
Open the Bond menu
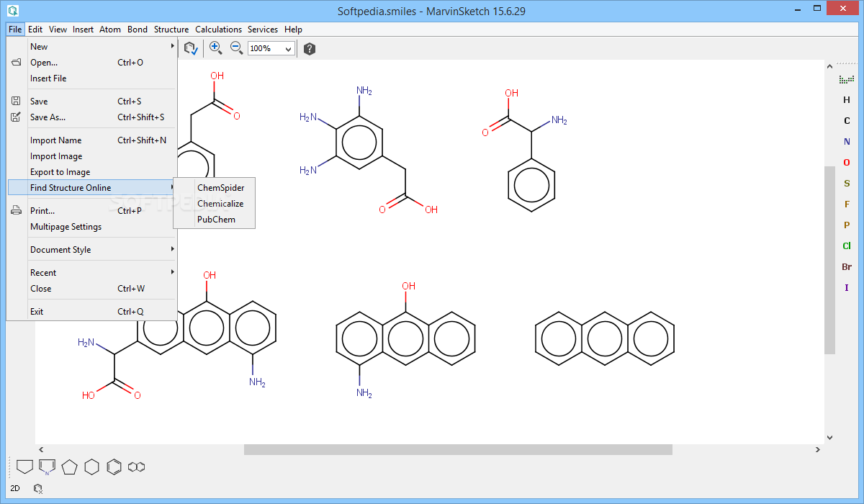138,30
